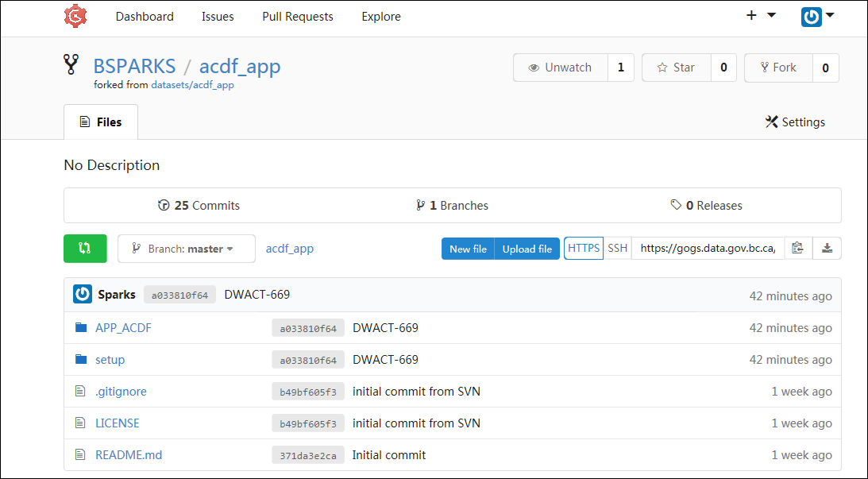Click the Sparks user avatar in commit row
Image resolution: width=868 pixels, height=479 pixels.
[x=83, y=295]
